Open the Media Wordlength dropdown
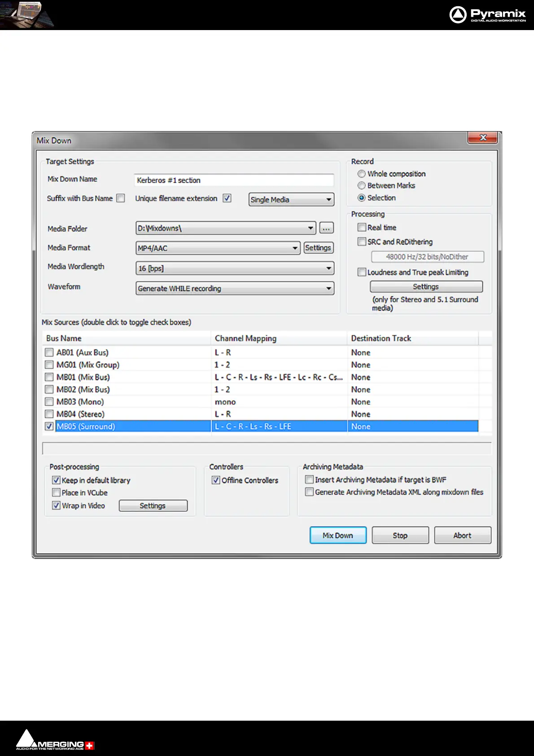Viewport: 534px width, 756px height. (235, 268)
